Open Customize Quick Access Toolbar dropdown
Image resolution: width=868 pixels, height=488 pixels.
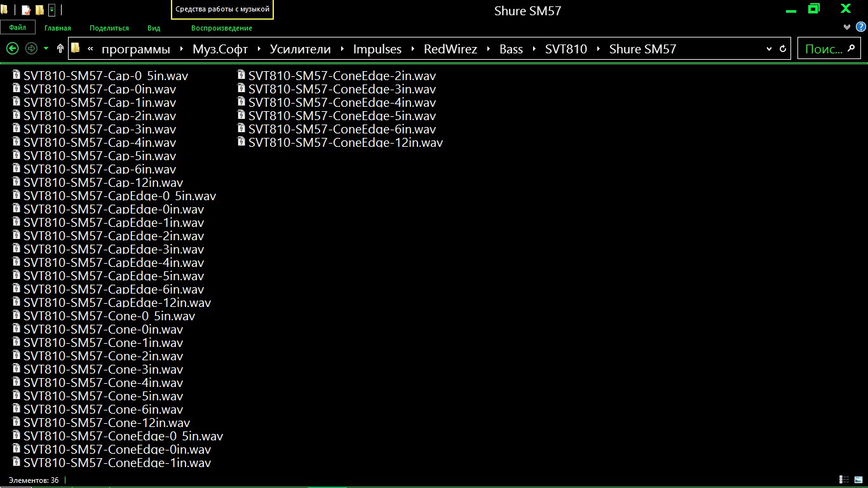(51, 10)
